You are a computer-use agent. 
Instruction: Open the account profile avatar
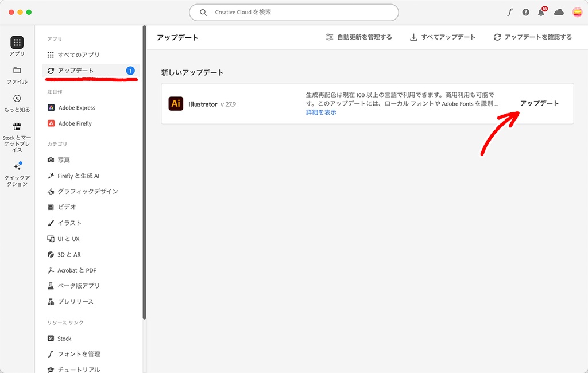577,13
